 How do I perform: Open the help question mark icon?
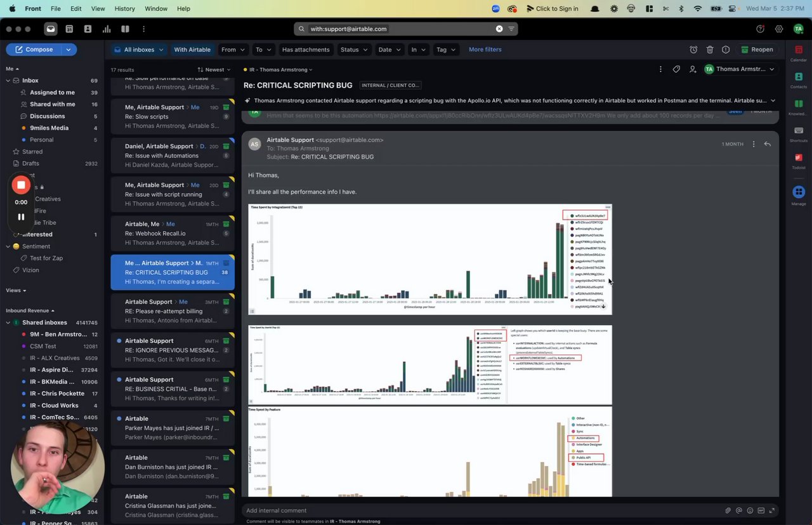click(761, 29)
